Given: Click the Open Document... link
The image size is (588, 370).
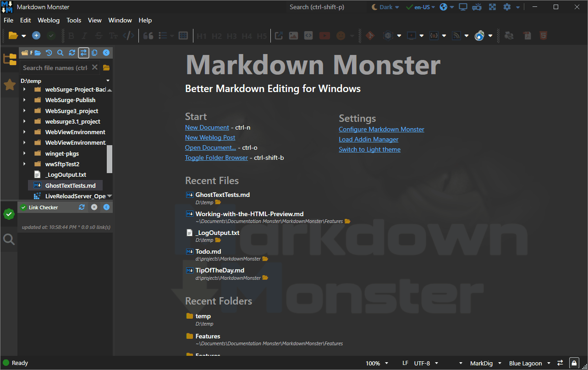Looking at the screenshot, I should (211, 147).
